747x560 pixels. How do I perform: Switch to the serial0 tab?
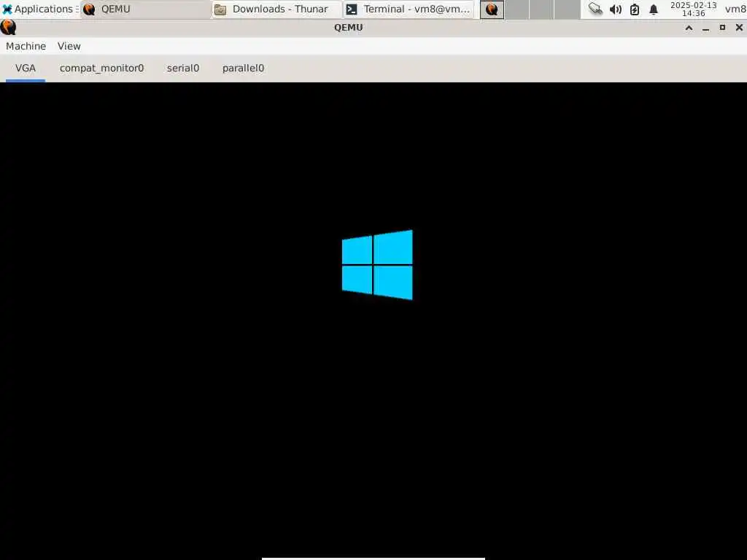coord(183,68)
